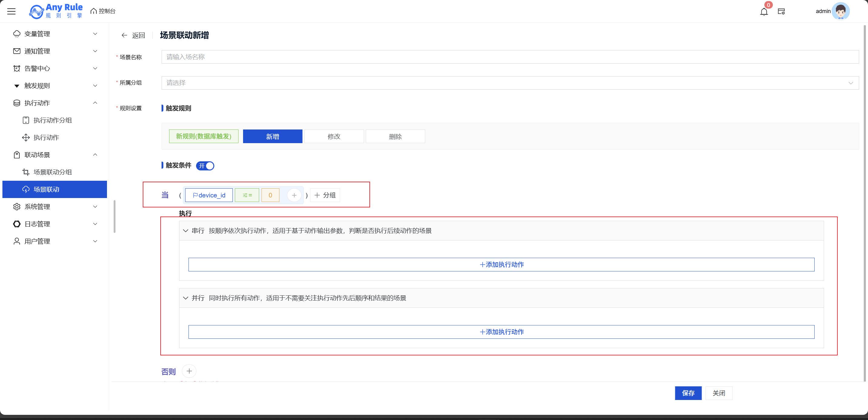Collapse the 并行 execution section
868x420 pixels.
point(185,298)
